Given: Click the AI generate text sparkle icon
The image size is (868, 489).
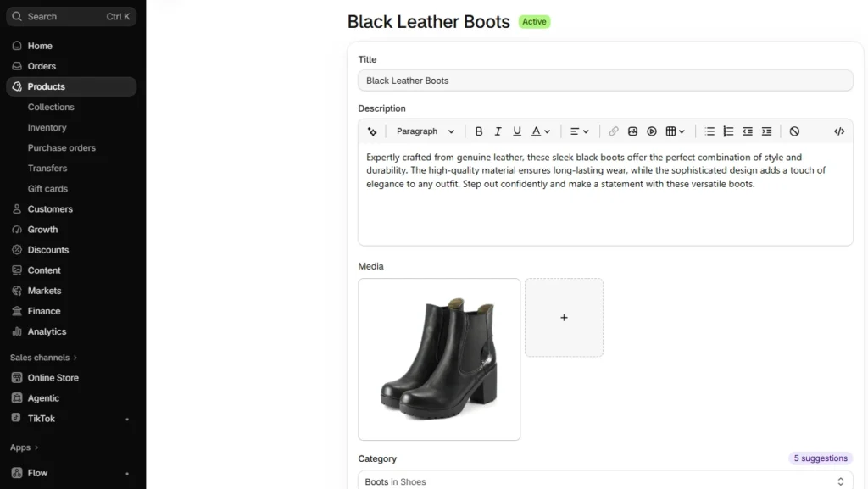Looking at the screenshot, I should click(372, 131).
